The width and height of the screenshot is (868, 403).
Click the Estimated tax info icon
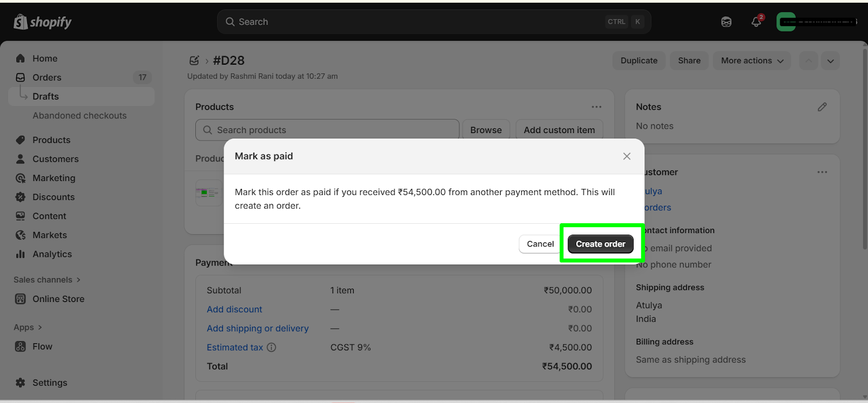[271, 348]
